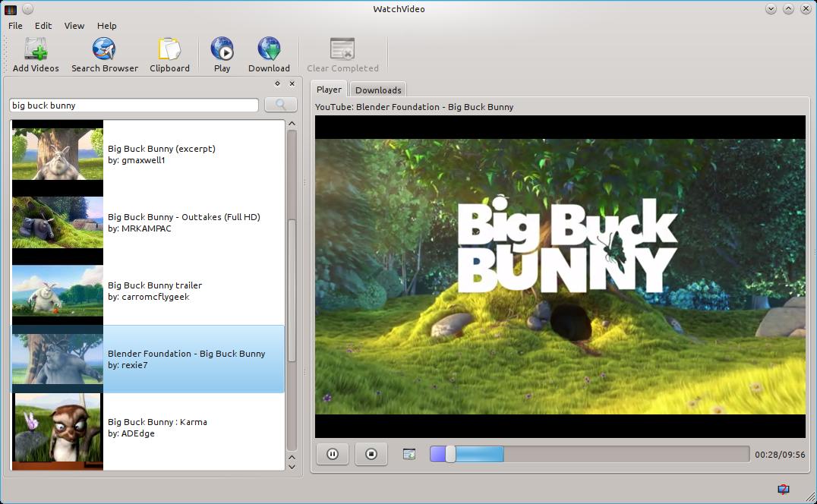The image size is (817, 504).
Task: Click uploader text by: ADEdge
Action: pyautogui.click(x=131, y=433)
